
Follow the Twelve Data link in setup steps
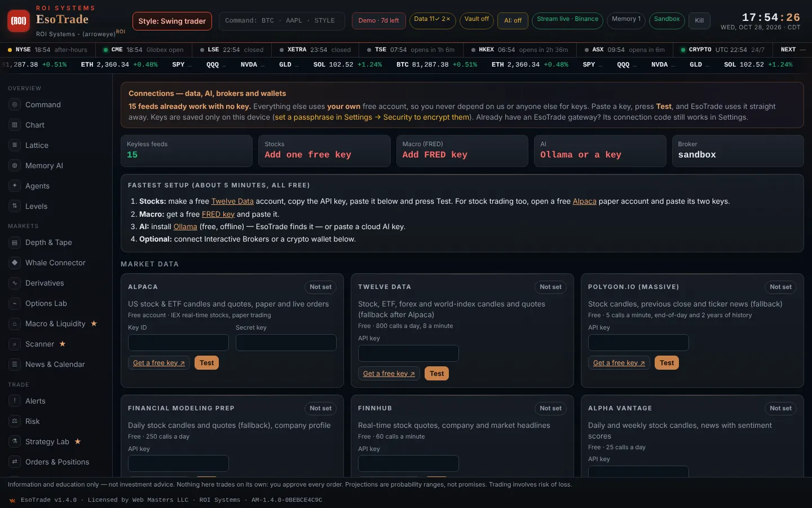click(x=232, y=201)
